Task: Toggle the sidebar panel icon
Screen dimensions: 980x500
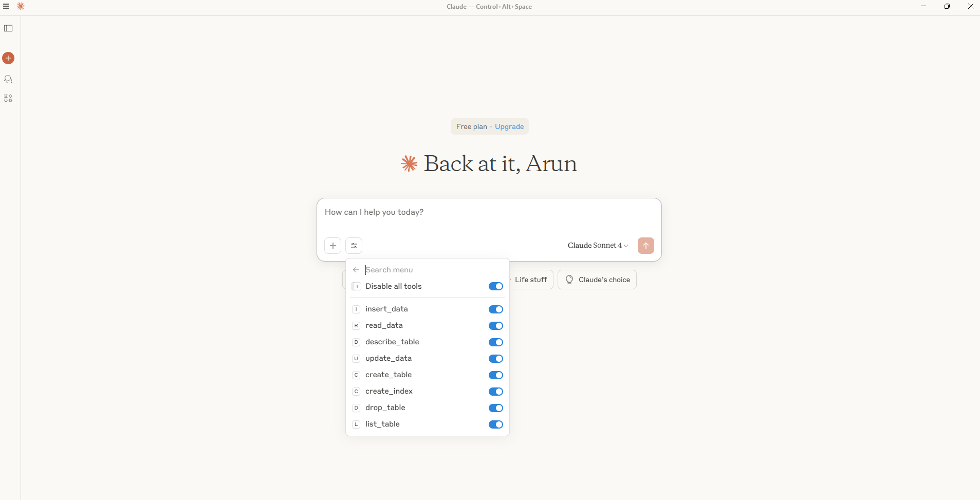Action: pos(8,28)
